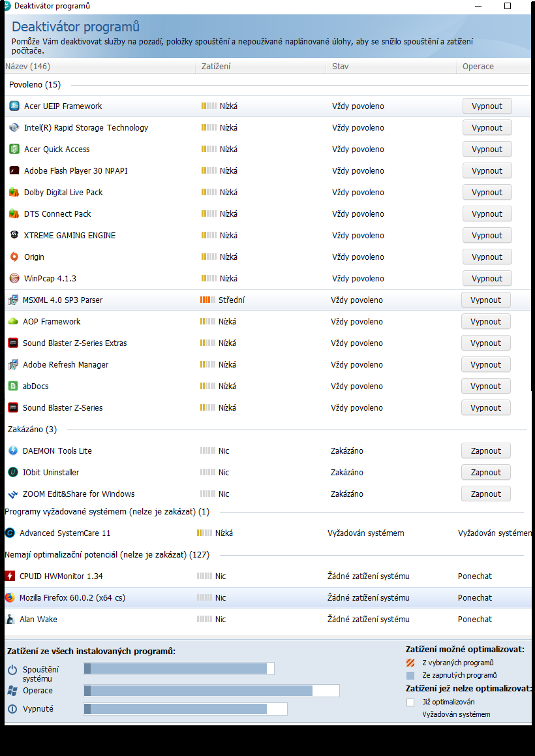Click the Advanced SystemCare 11 icon
This screenshot has height=756, width=535.
[x=10, y=533]
